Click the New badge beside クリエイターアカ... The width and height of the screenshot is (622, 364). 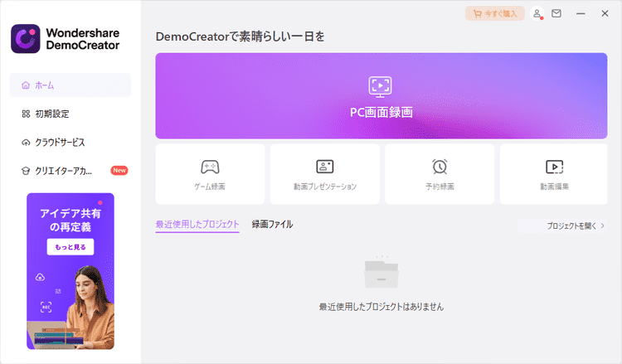pyautogui.click(x=119, y=171)
